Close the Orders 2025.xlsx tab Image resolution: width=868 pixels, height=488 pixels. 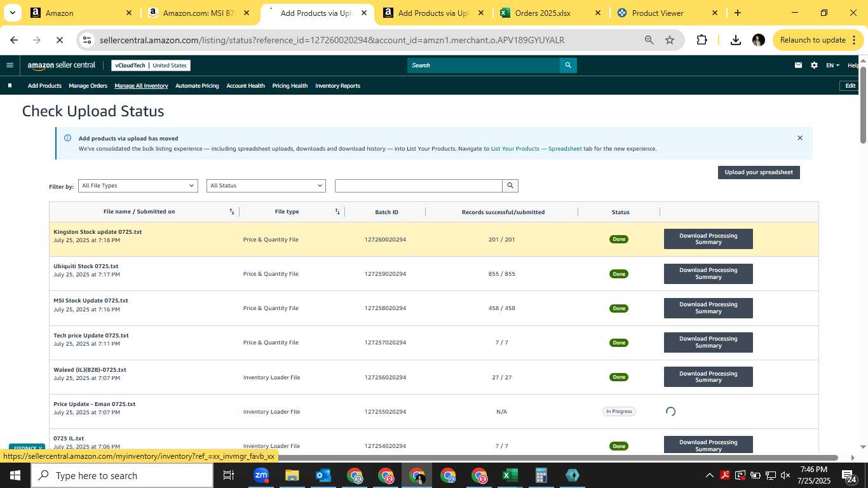tap(598, 13)
